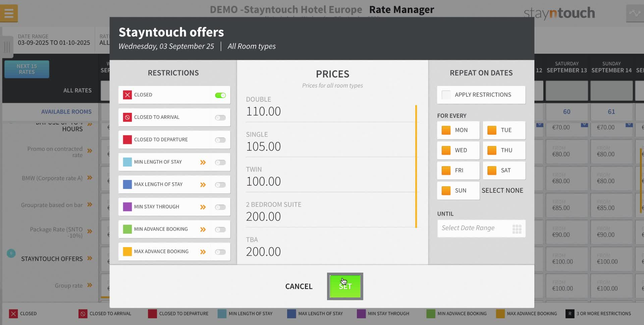The height and width of the screenshot is (325, 644).
Task: Click the Closed to Arrival restriction icon
Action: point(127,118)
